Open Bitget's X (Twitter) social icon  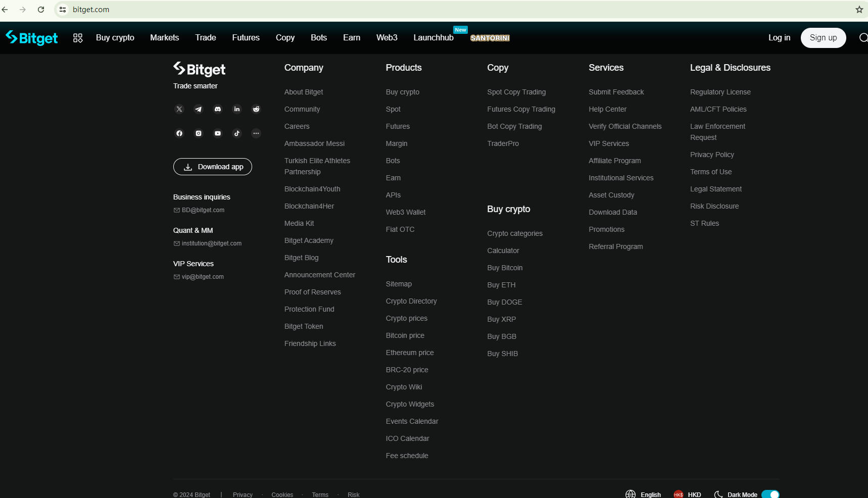(179, 109)
